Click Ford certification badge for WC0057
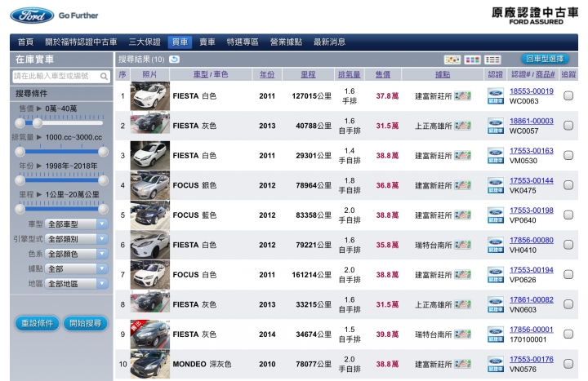 pyautogui.click(x=496, y=126)
